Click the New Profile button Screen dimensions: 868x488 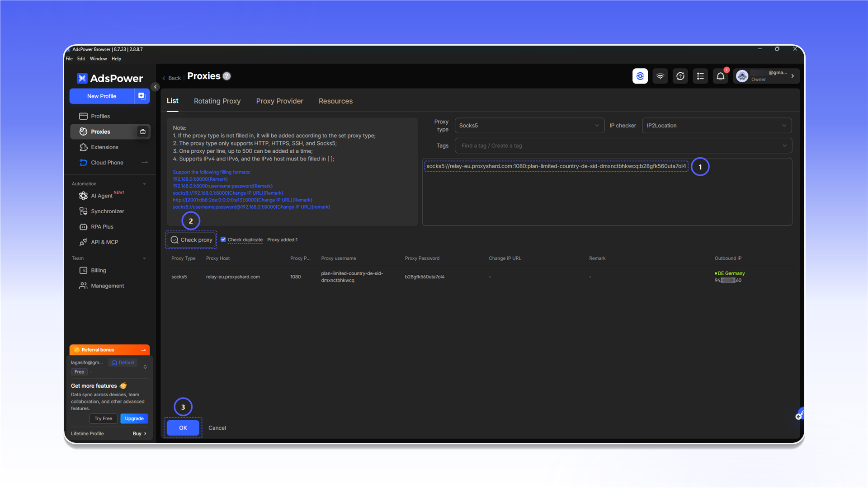pos(102,96)
